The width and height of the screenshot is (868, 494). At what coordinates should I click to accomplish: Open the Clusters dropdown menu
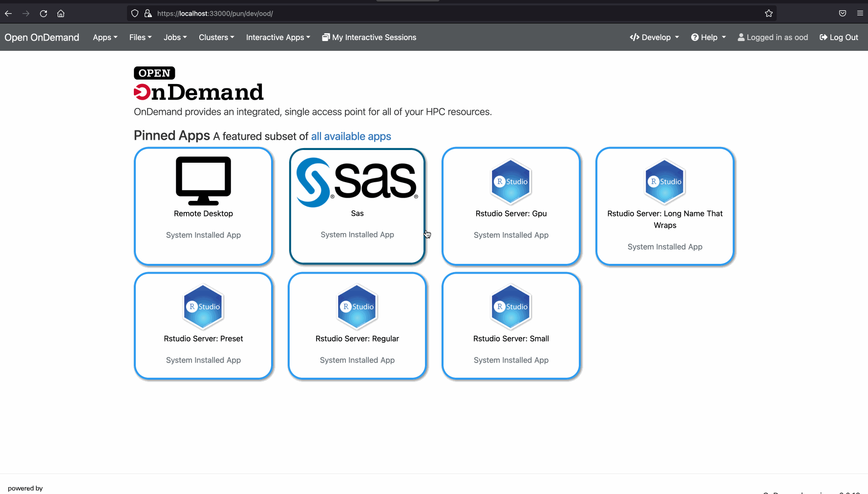pos(216,37)
